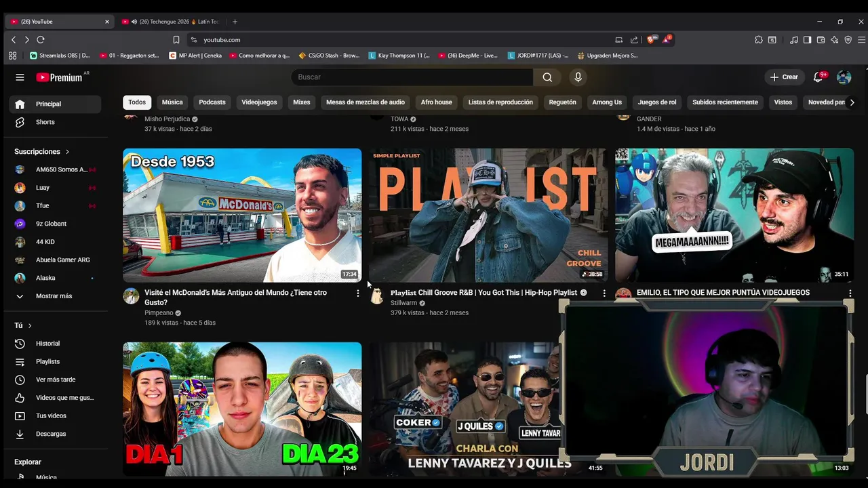
Task: Open the DIA 1 DIA 23 video thumbnail
Action: tap(242, 409)
